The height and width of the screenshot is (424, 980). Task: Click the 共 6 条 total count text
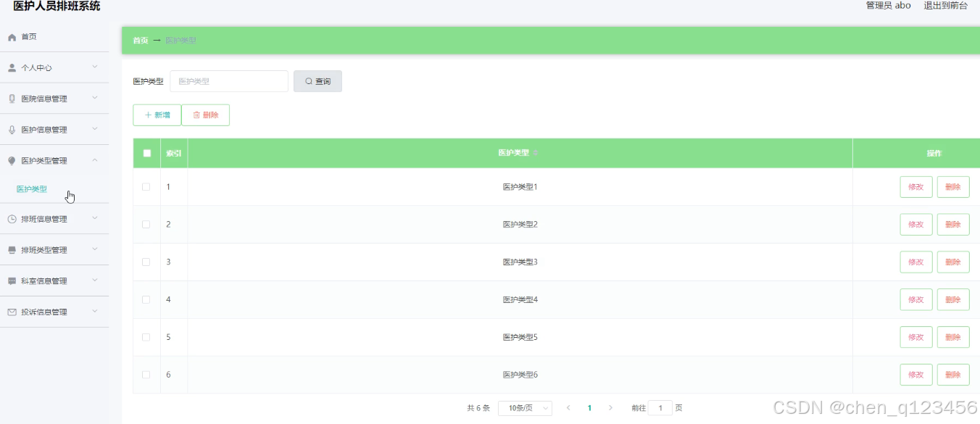[478, 408]
